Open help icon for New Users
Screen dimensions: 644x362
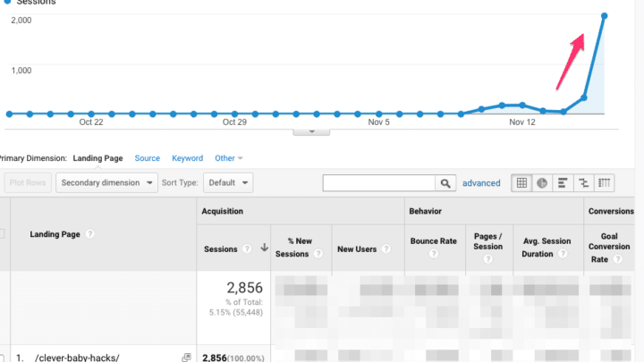click(386, 248)
